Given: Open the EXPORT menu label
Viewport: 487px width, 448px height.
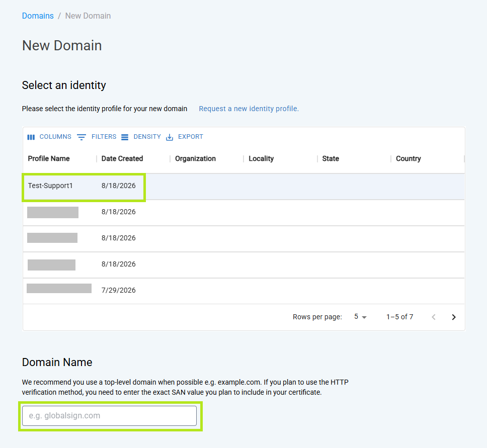Looking at the screenshot, I should [x=190, y=137].
